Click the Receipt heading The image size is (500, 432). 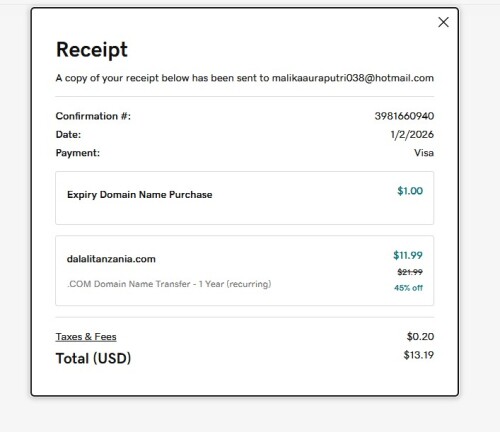92,50
